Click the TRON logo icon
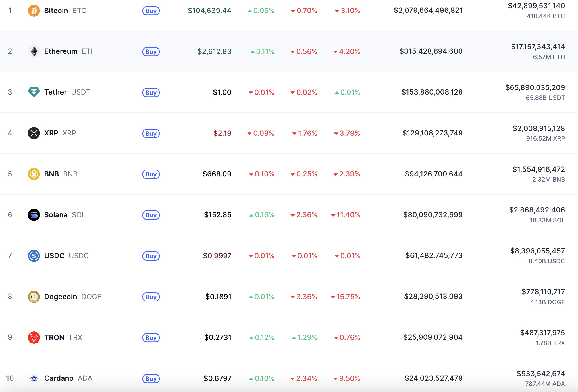The image size is (578, 392). point(34,337)
